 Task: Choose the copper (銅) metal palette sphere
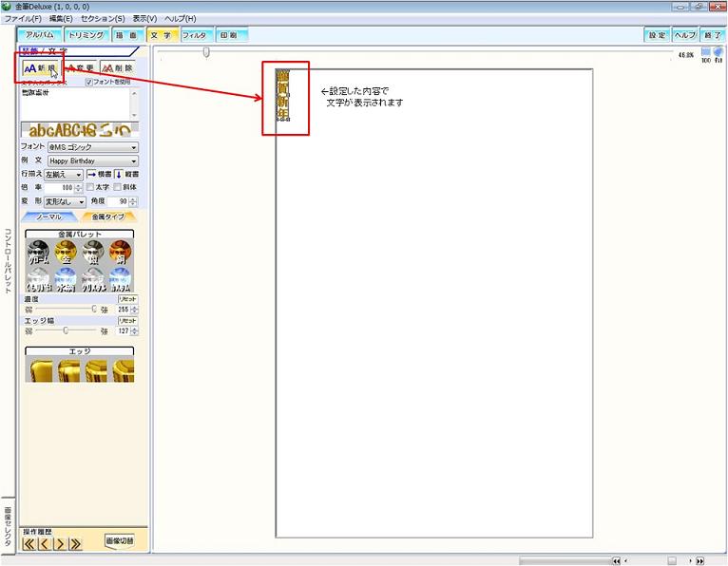[x=120, y=253]
